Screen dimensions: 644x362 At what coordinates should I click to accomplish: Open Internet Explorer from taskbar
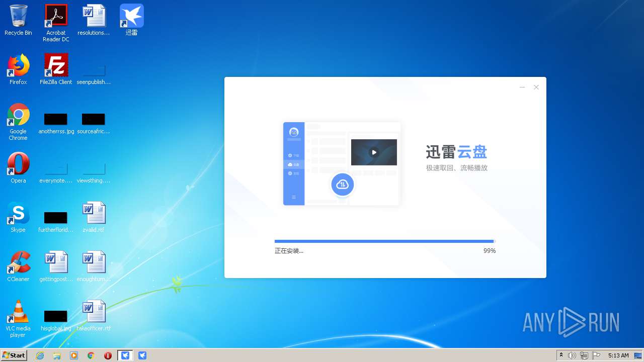point(40,355)
